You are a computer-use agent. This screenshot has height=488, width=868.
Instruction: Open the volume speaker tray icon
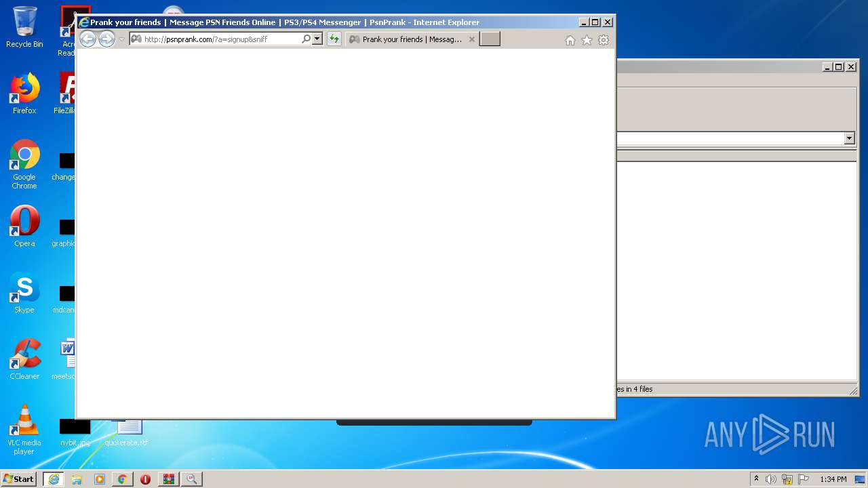[x=771, y=479]
